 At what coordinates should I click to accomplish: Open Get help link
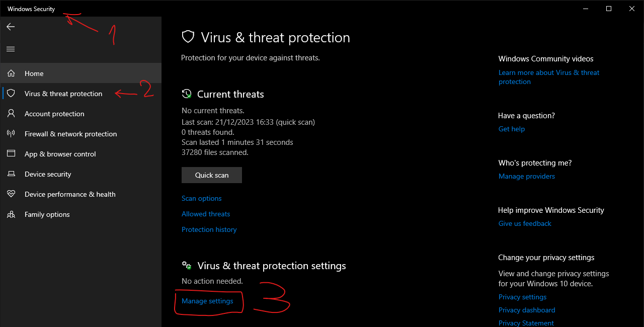[512, 129]
